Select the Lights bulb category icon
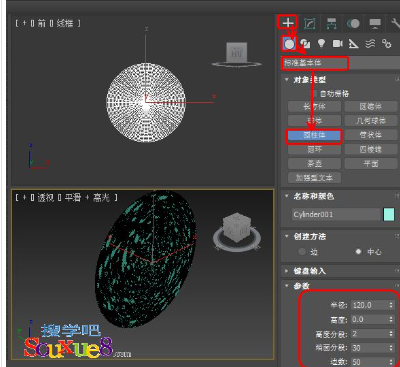This screenshot has width=400, height=367. point(321,43)
